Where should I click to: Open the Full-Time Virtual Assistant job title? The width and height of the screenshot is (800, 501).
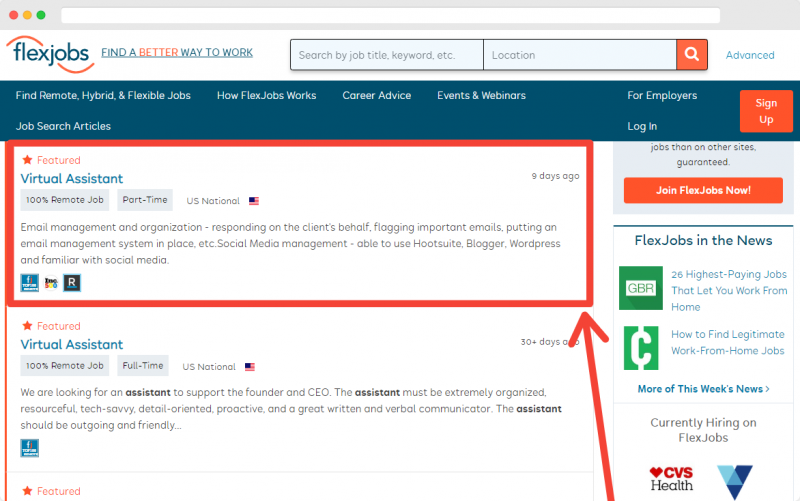click(72, 344)
